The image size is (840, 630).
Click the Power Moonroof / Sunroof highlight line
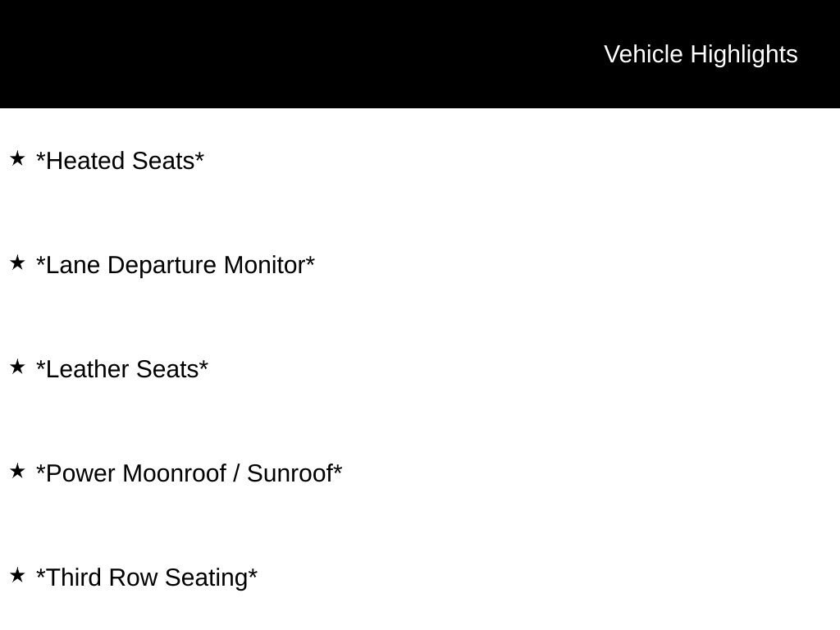pos(189,473)
